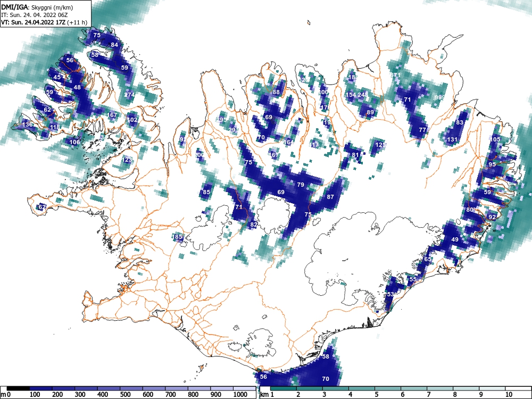This screenshot has width=532, height=399.
Task: Click the lavender swatch above legend 700
Action: coord(177,388)
